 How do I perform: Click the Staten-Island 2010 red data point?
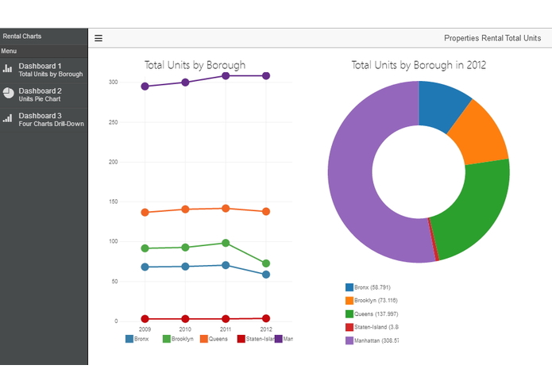click(185, 319)
